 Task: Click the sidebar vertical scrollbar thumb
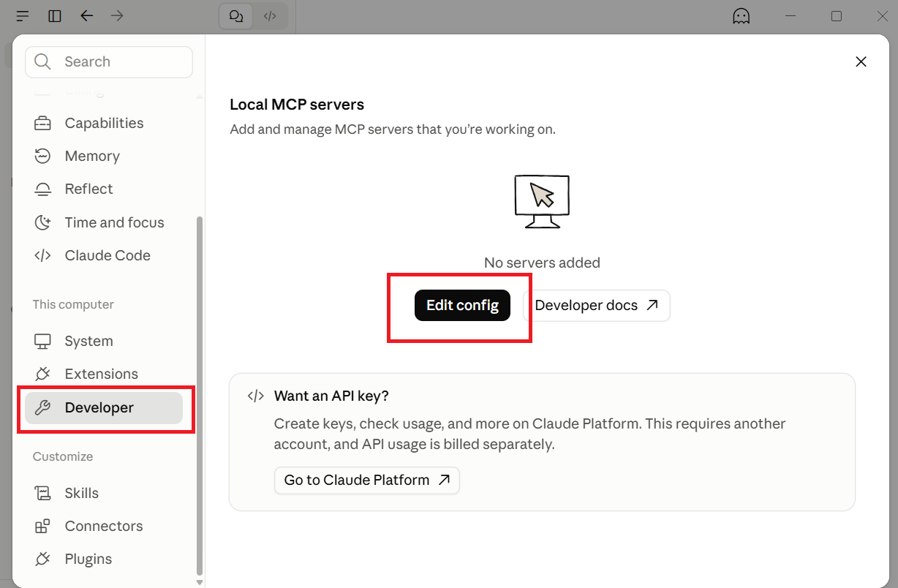click(200, 396)
